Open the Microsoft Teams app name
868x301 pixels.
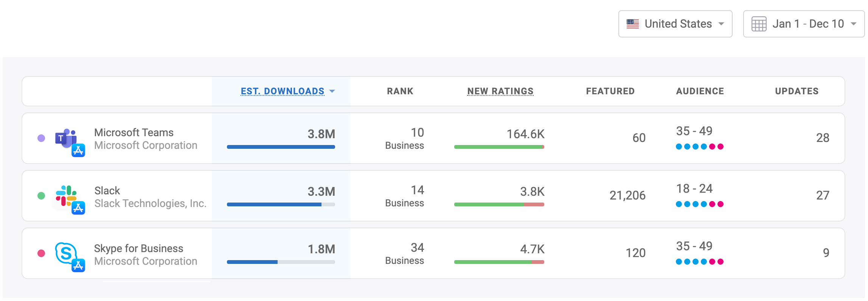coord(134,133)
